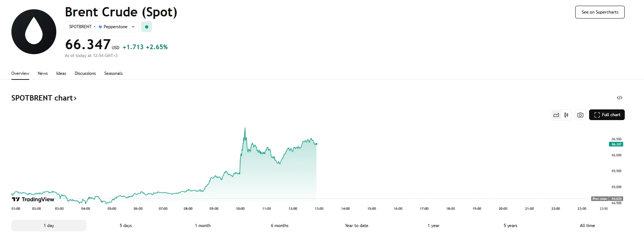Click the green market status indicator
The image size is (644, 237).
[146, 27]
